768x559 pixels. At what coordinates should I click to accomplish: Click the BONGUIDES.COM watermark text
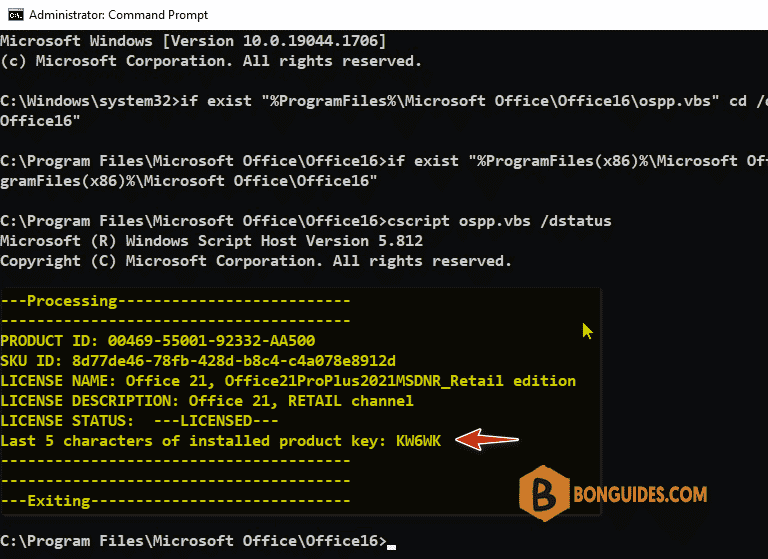640,494
